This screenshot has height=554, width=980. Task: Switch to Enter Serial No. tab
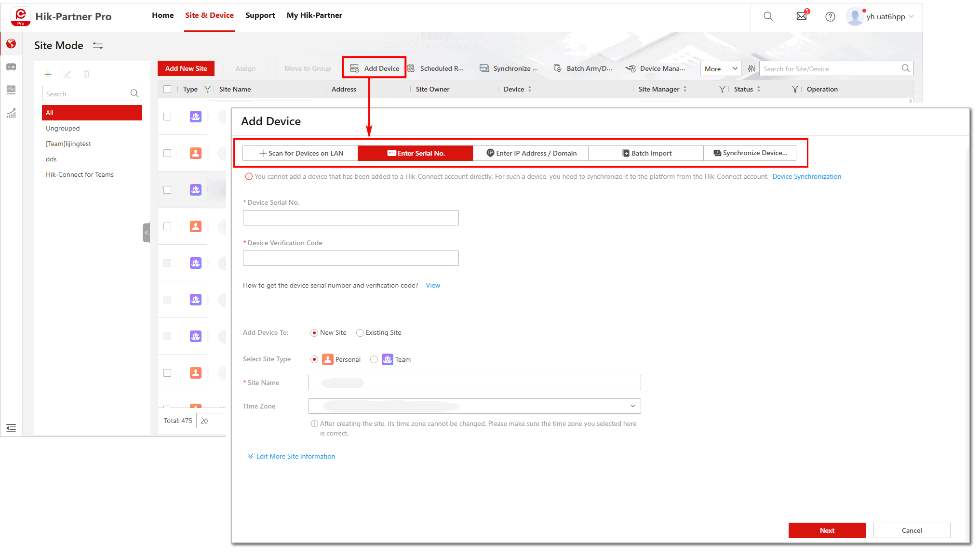(416, 153)
